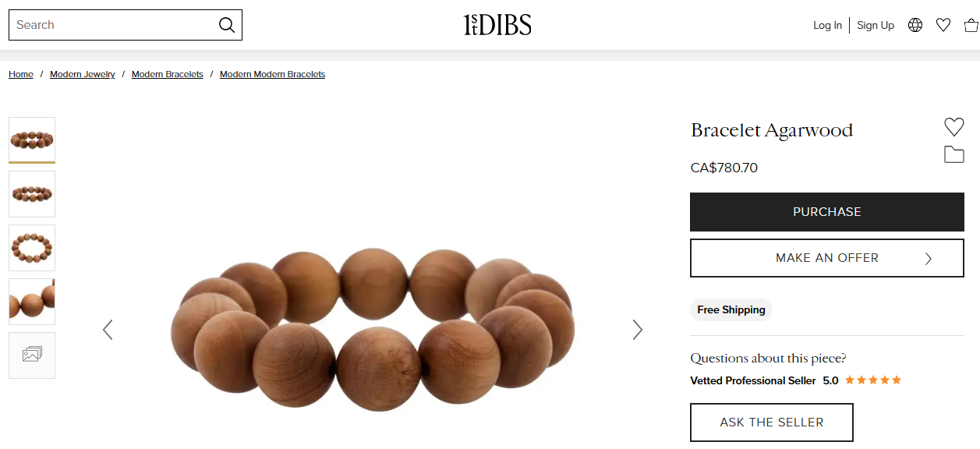The width and height of the screenshot is (980, 449).
Task: Add item to folder collection icon
Action: coord(953,154)
